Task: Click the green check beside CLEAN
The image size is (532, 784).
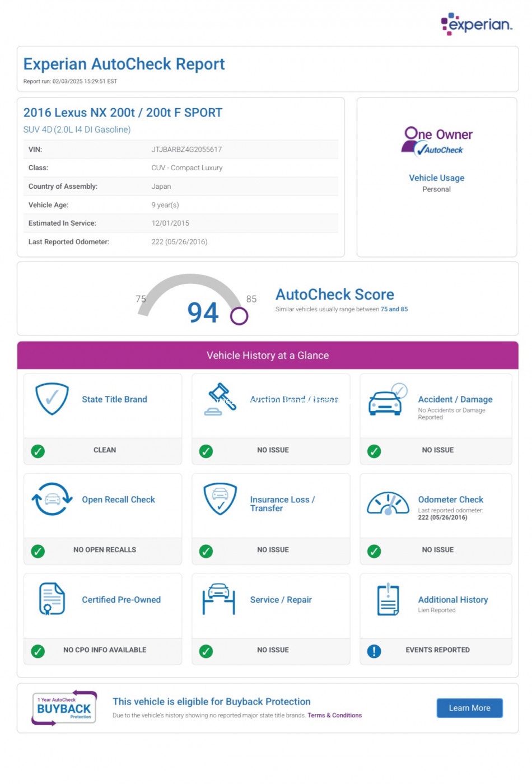Action: click(38, 451)
